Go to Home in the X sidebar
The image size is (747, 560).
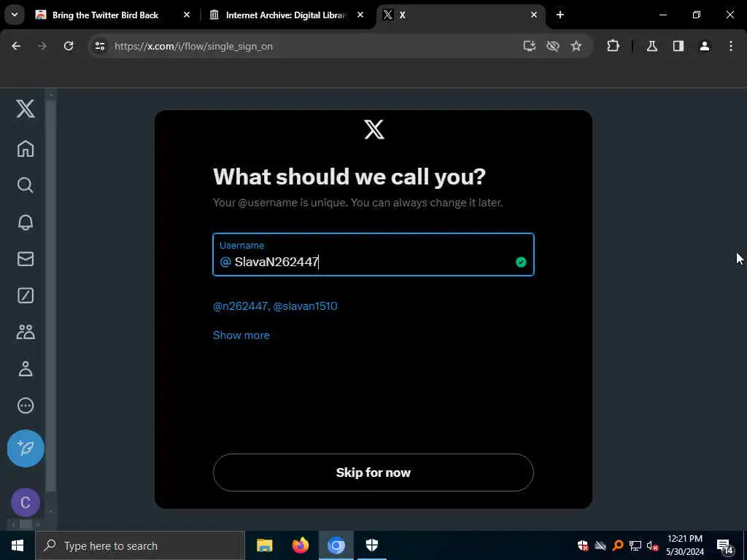pos(26,149)
